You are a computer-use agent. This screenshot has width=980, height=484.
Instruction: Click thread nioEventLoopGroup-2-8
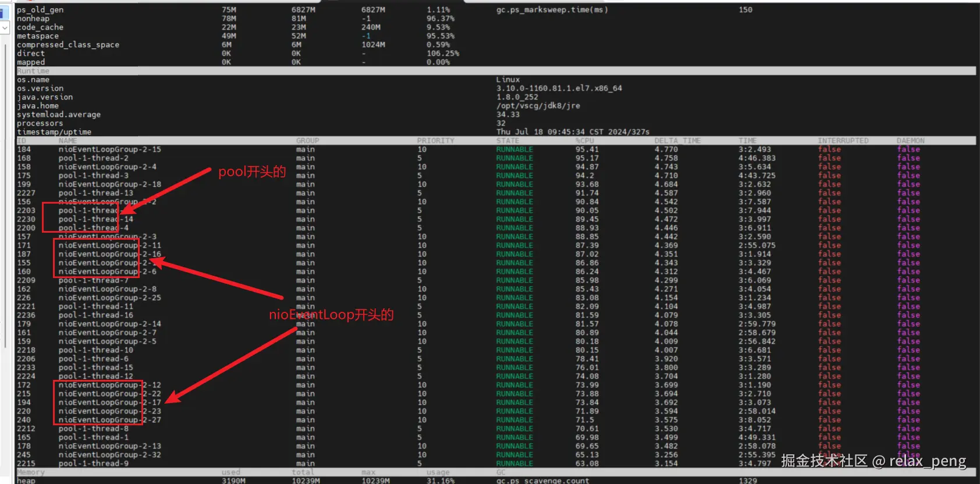[x=107, y=289]
